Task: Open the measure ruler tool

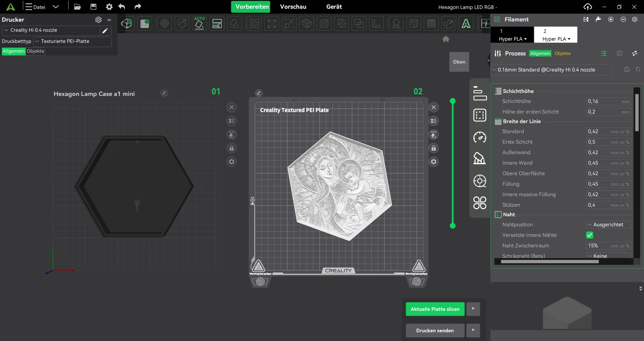Action: 376,24
